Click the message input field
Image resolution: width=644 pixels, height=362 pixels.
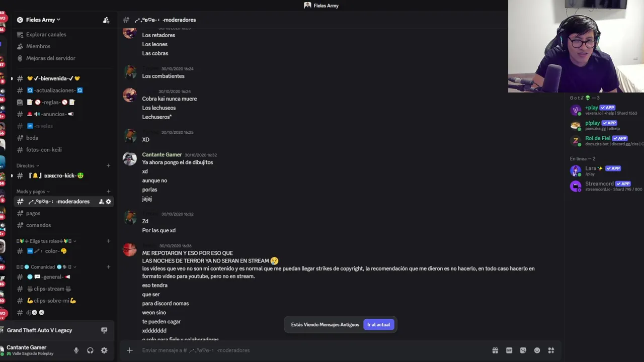pos(302,350)
